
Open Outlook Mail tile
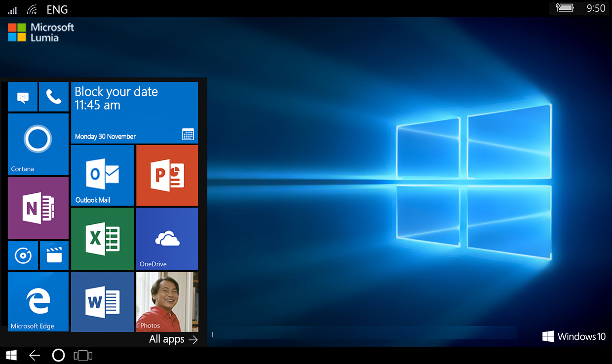coord(103,175)
